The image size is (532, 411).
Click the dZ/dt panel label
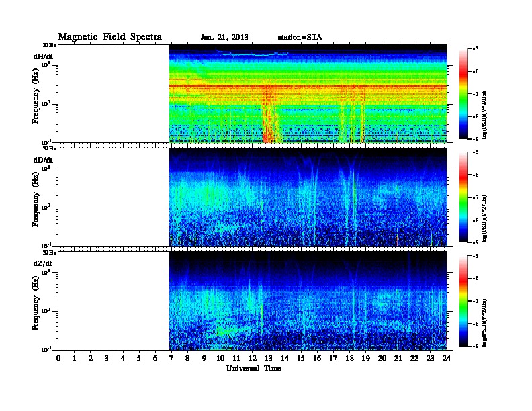[43, 263]
